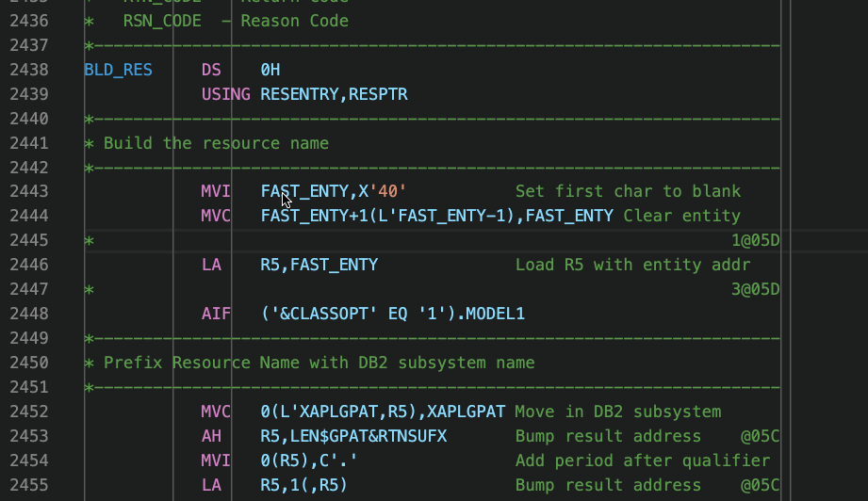
Task: Click the .MODEL1 branch target
Action: tap(490, 314)
